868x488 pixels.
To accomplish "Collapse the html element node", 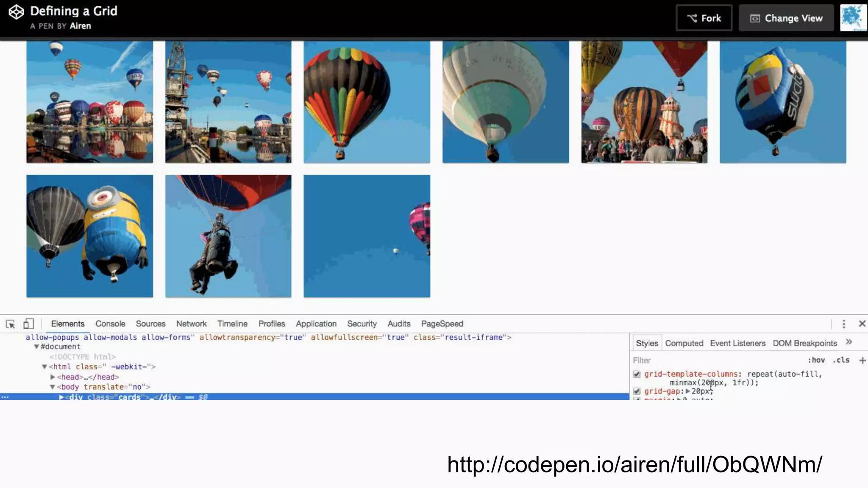I will [x=44, y=366].
